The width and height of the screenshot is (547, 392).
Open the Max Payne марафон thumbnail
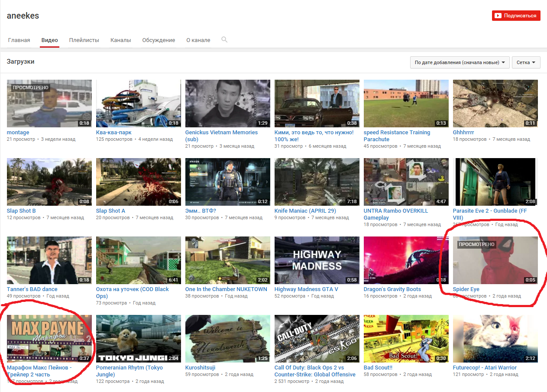pyautogui.click(x=49, y=339)
